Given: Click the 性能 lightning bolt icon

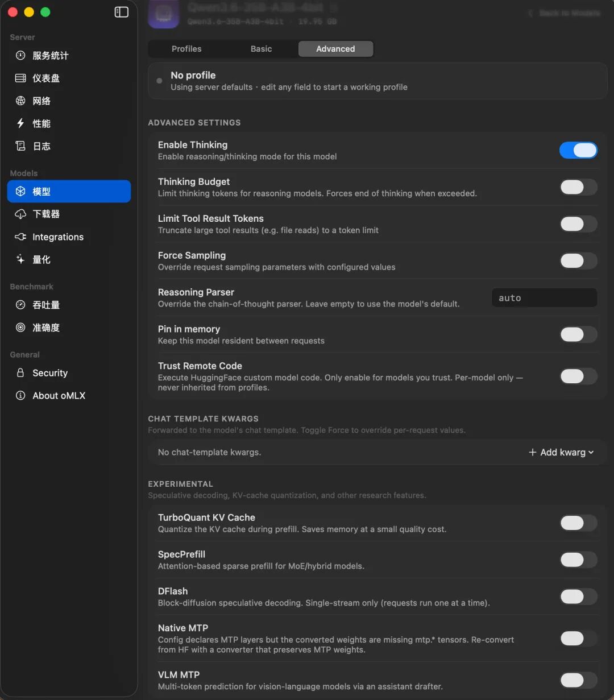Looking at the screenshot, I should (x=20, y=123).
